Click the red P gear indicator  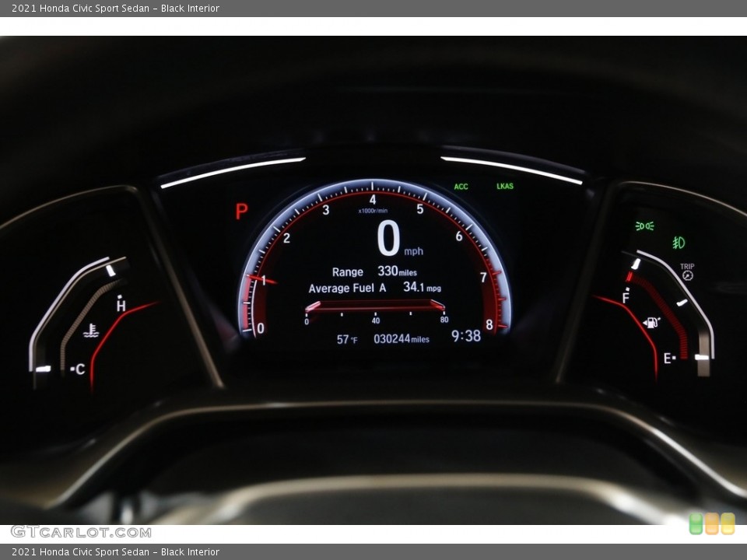click(241, 211)
